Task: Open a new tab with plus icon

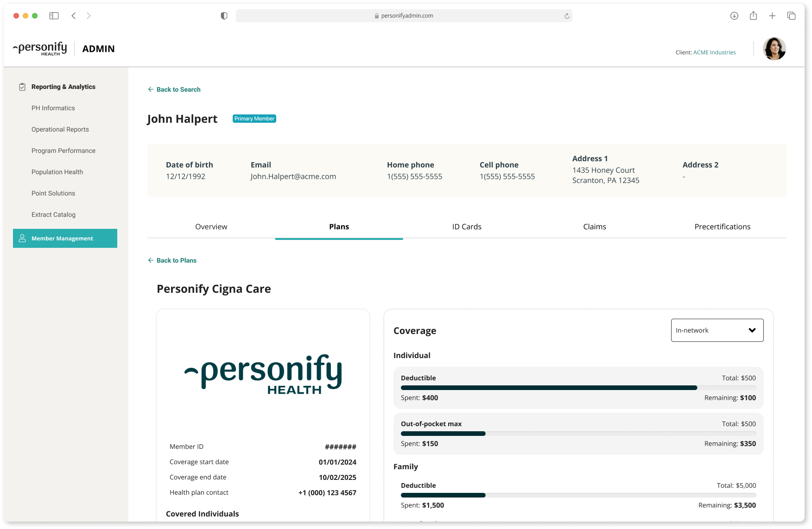Action: point(772,16)
